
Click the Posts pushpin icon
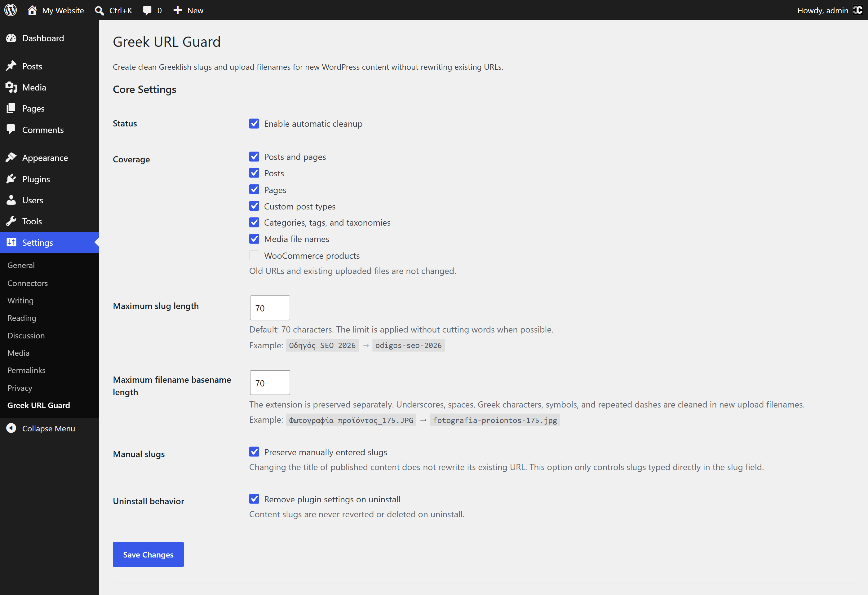pyautogui.click(x=11, y=66)
